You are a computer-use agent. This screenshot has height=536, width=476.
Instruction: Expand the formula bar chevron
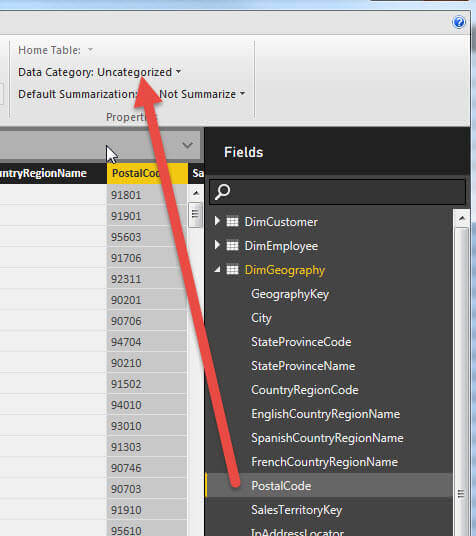(x=187, y=145)
